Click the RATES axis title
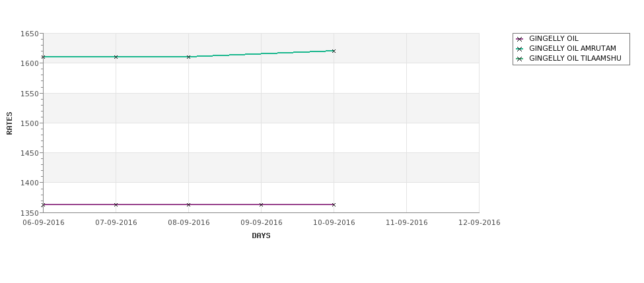The height and width of the screenshot is (283, 644). pos(9,123)
